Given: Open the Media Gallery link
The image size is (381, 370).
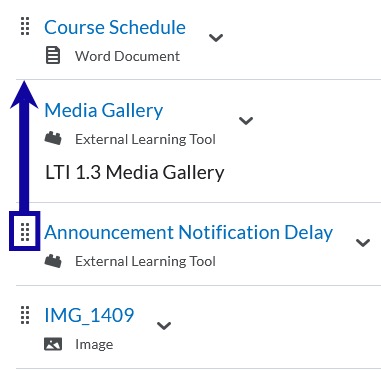Looking at the screenshot, I should click(104, 110).
